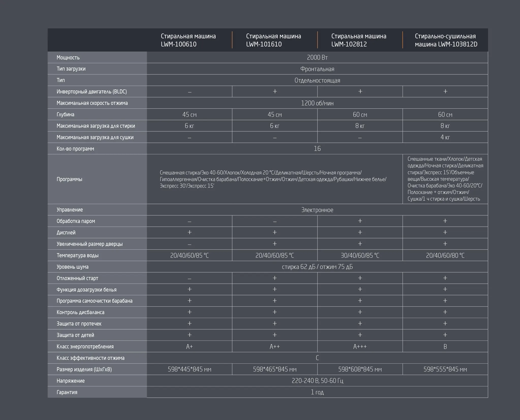The width and height of the screenshot is (520, 420).
Task: Click the LWM-100610 column header
Action: 188,40
